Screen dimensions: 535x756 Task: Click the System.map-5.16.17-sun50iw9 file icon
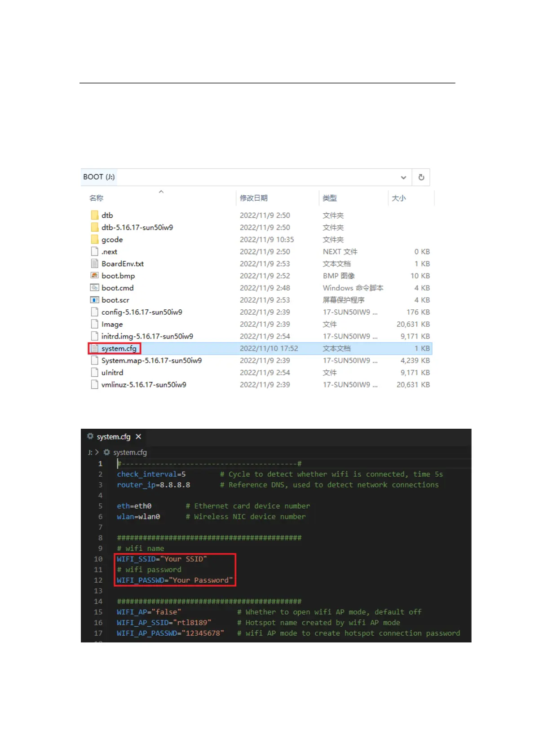[94, 360]
